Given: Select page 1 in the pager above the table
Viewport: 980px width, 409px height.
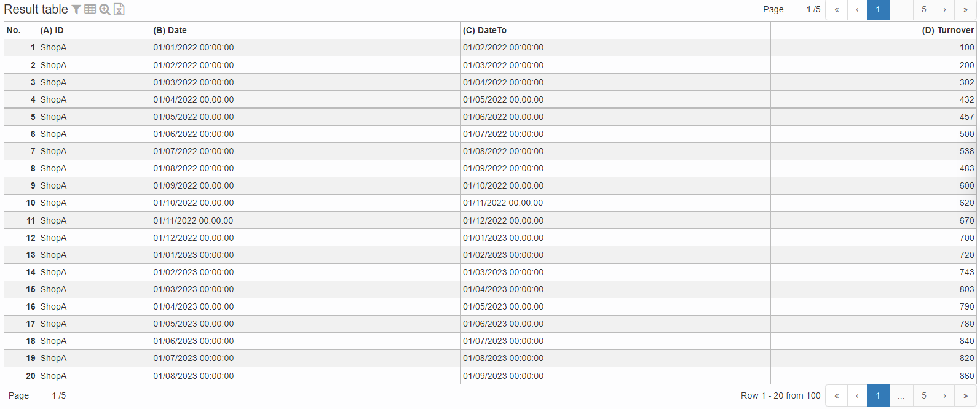Looking at the screenshot, I should pyautogui.click(x=878, y=10).
